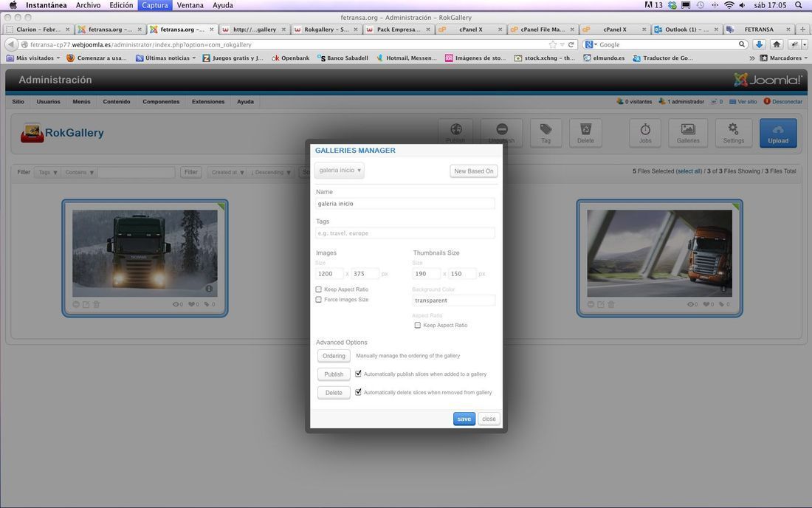Viewport: 812px width, 508px height.
Task: Open the Descending order dropdown
Action: tap(270, 173)
